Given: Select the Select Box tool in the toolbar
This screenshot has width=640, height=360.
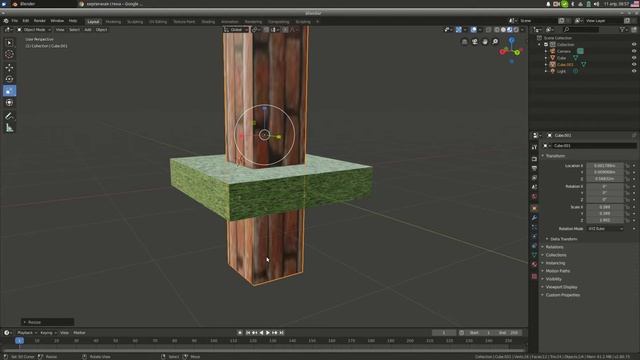Looking at the screenshot, I should (9, 43).
